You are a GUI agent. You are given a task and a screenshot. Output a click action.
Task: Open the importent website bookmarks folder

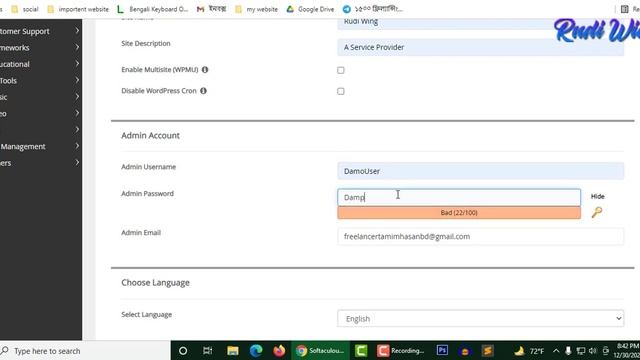point(78,9)
